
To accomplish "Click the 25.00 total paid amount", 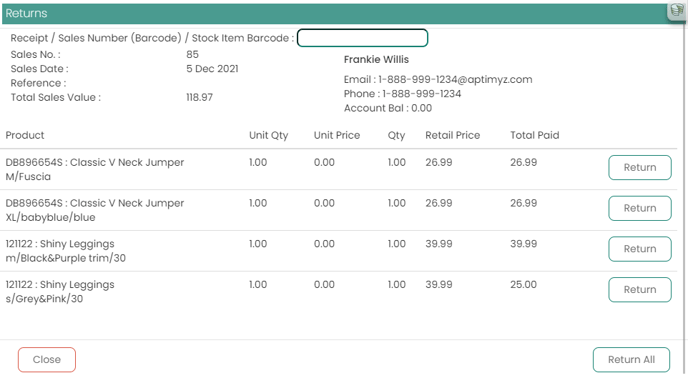I will pos(523,284).
